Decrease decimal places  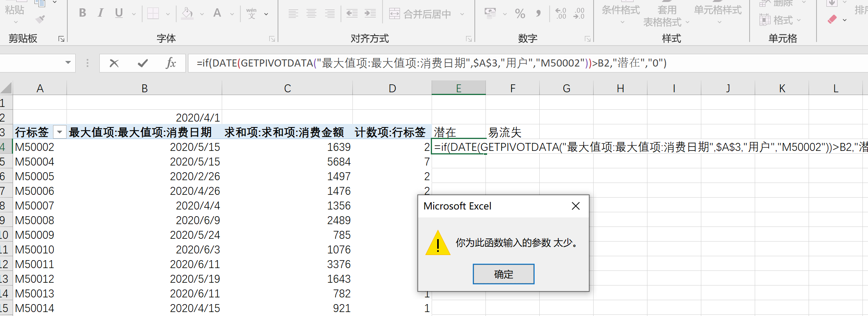[x=579, y=14]
